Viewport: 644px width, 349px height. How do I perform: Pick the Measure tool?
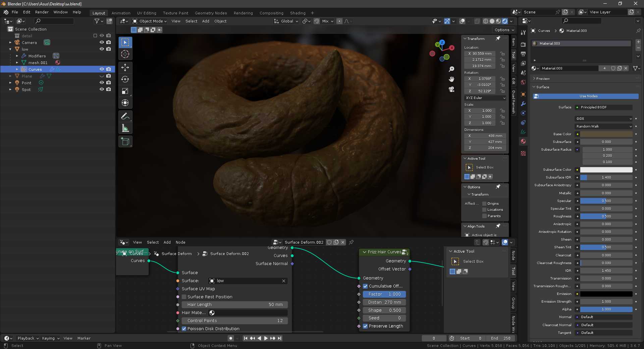click(125, 128)
